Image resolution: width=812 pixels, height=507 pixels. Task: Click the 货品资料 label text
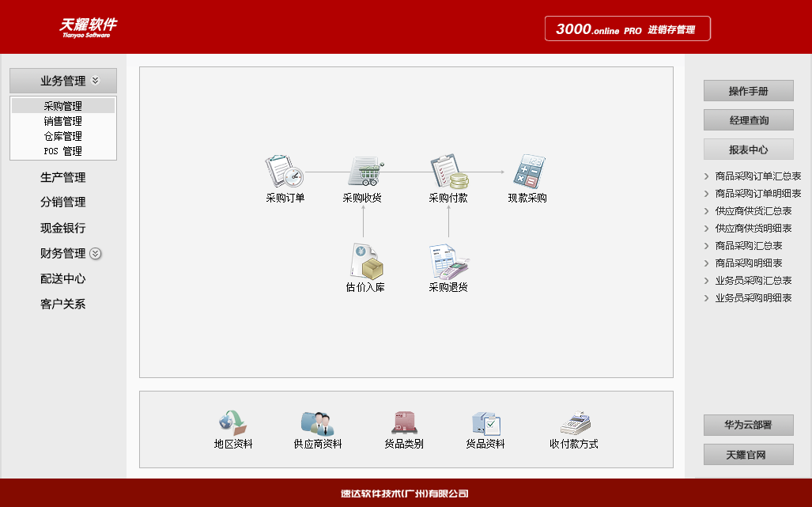click(485, 444)
